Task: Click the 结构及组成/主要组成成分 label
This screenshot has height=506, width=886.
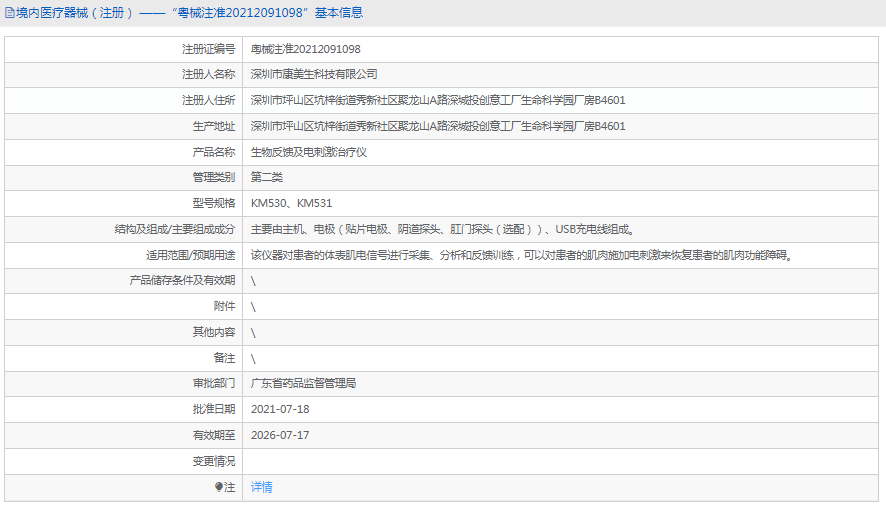Action: 175,229
